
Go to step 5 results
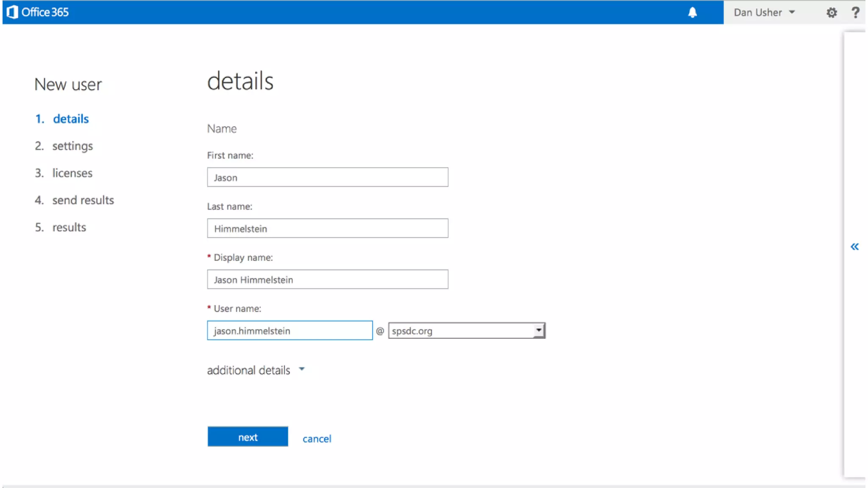(69, 227)
